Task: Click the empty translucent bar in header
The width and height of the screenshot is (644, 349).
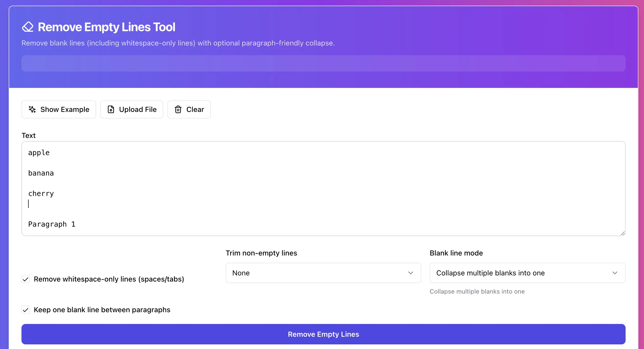Action: coord(323,63)
